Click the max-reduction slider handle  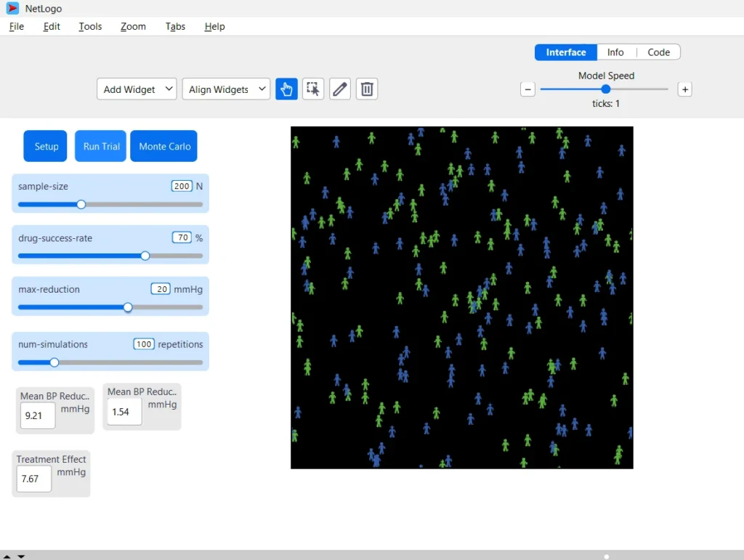128,307
